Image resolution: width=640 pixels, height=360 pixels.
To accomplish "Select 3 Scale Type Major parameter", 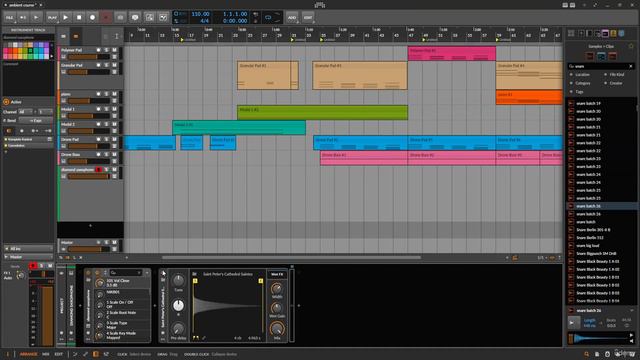I will (x=123, y=325).
